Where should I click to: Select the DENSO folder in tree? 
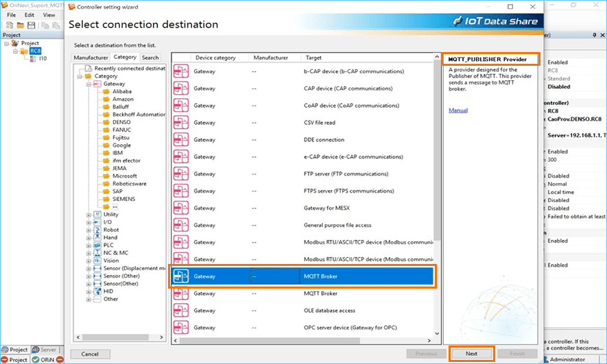[121, 122]
